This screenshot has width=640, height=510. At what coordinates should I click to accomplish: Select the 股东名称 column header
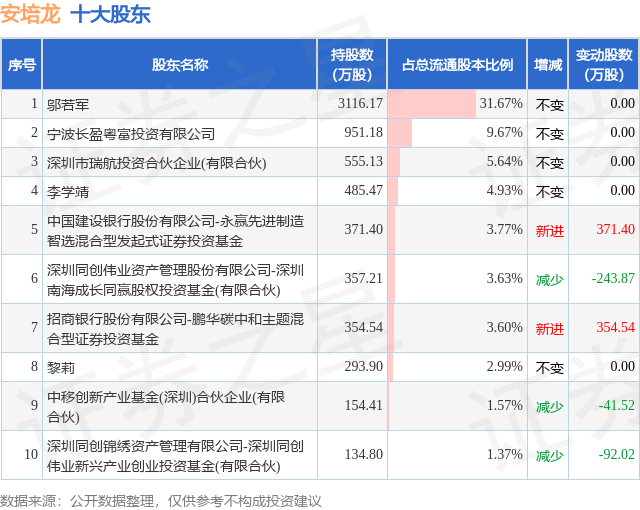(180, 64)
